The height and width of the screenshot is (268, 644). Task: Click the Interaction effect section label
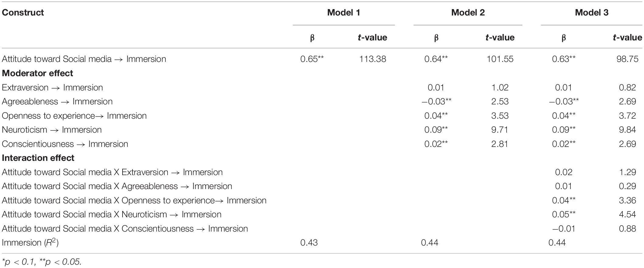click(38, 158)
